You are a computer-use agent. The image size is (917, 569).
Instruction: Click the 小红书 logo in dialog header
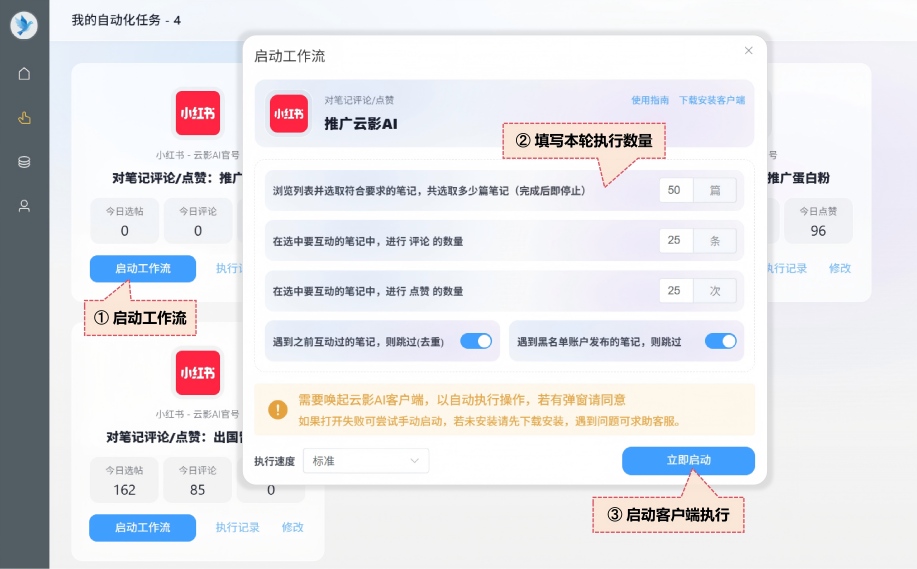click(289, 113)
